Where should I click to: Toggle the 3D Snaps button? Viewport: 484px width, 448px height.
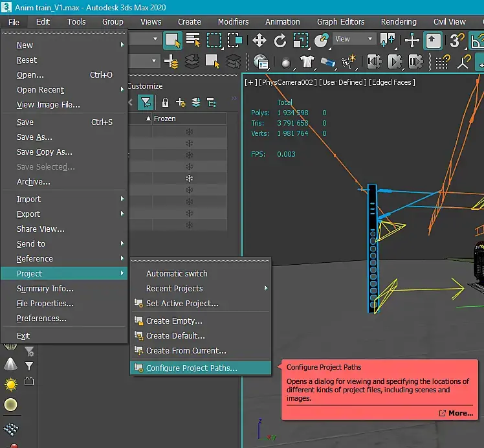click(457, 40)
